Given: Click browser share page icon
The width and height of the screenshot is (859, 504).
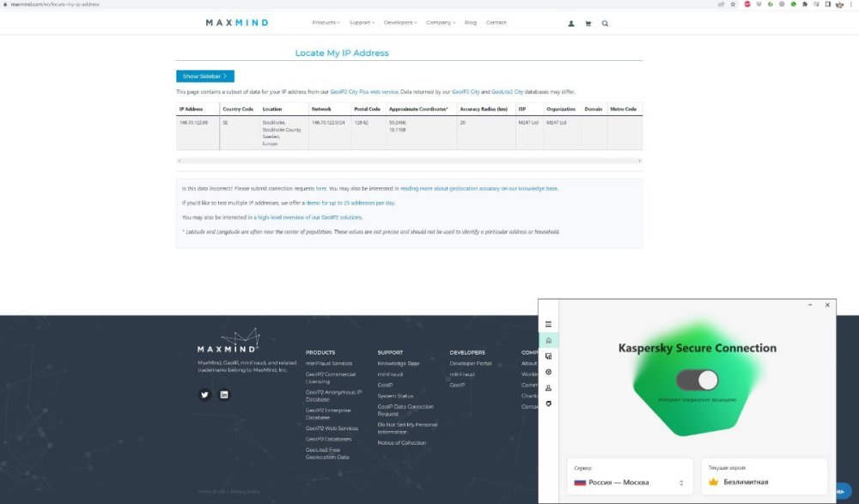Looking at the screenshot, I should point(721,3).
